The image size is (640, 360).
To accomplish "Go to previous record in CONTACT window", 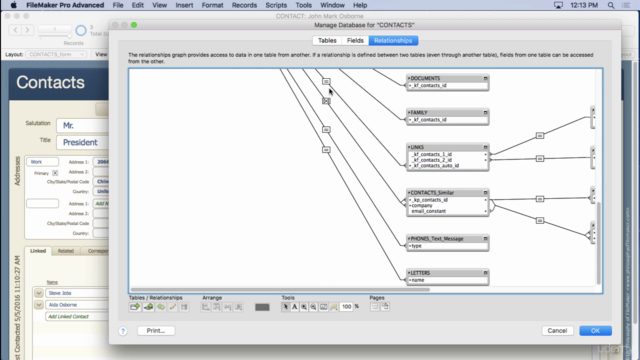I will point(16,30).
